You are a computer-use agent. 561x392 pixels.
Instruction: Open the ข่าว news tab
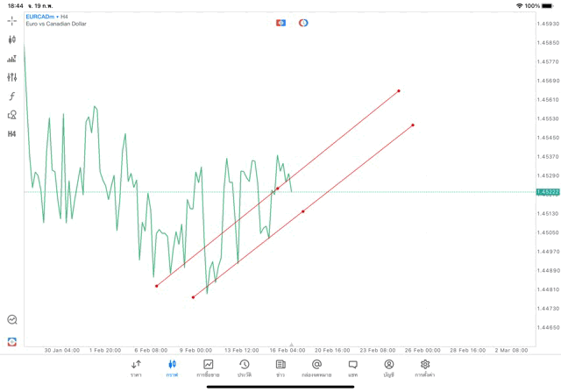[x=280, y=368]
